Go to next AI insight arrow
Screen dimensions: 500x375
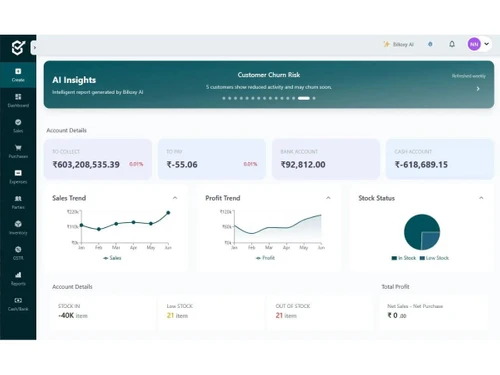pyautogui.click(x=478, y=89)
